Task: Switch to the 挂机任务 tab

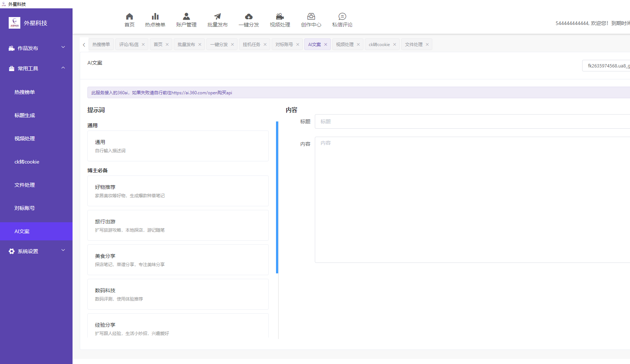Action: click(251, 45)
